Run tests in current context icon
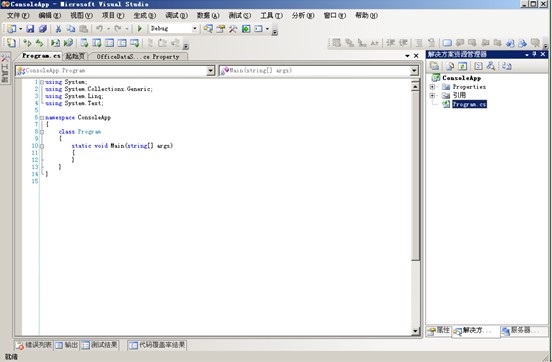The width and height of the screenshot is (552, 362). pos(27,43)
